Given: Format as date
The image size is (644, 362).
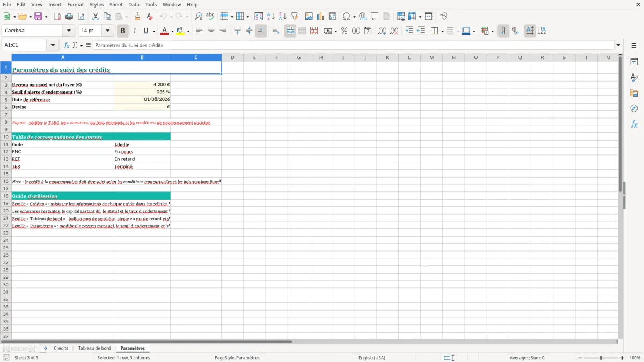Looking at the screenshot, I should tap(368, 31).
